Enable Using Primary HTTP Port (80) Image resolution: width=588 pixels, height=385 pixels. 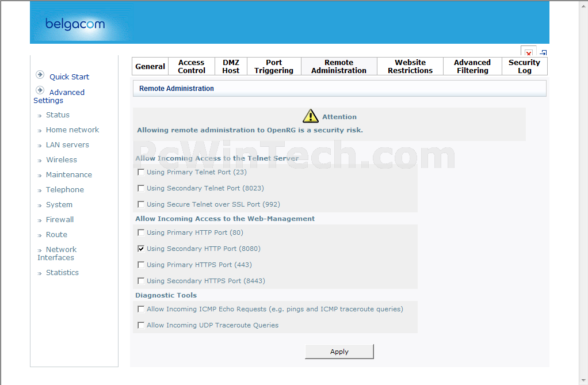pos(141,232)
